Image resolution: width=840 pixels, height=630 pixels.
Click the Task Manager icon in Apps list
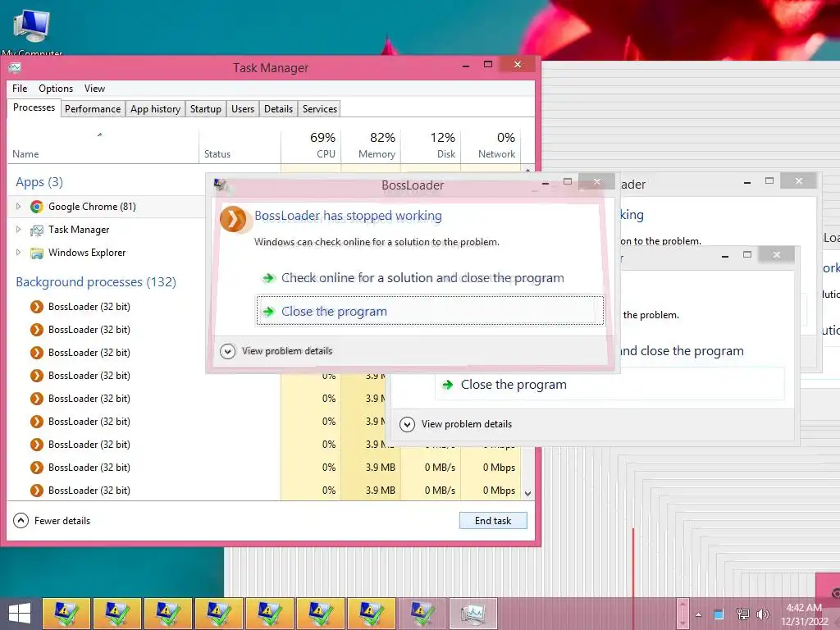coord(36,230)
